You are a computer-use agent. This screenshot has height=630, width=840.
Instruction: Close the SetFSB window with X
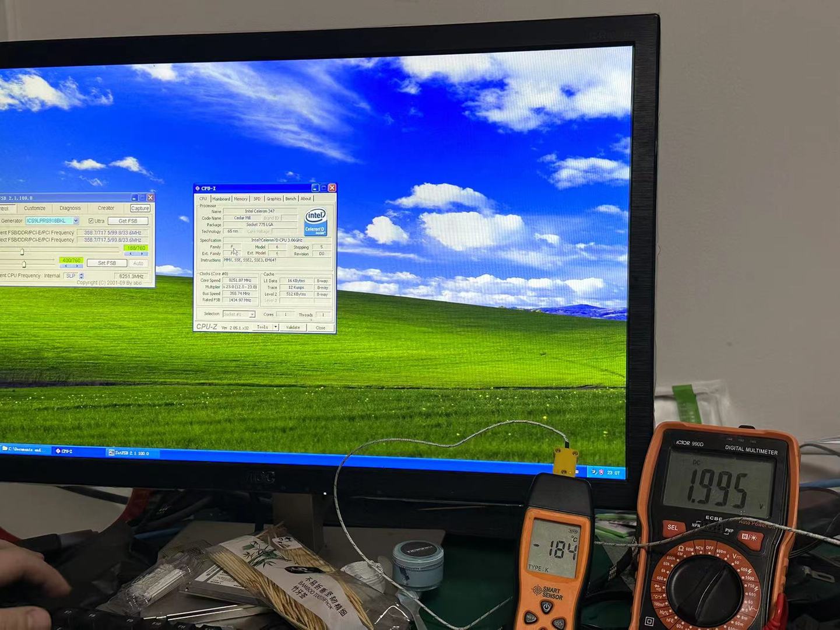click(150, 198)
